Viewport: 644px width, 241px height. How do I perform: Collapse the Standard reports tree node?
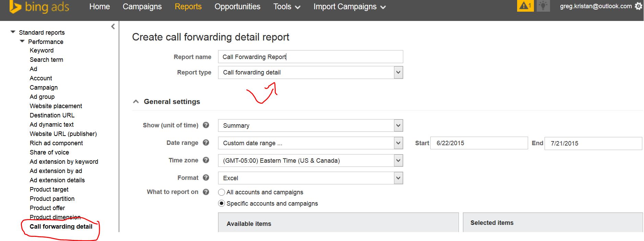pyautogui.click(x=13, y=32)
